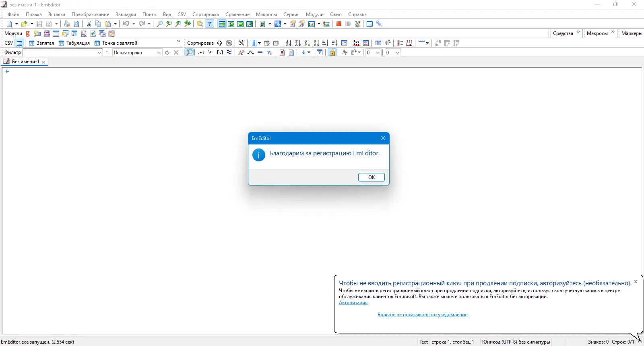Open the Сортировка menu
This screenshot has height=346, width=644.
(x=206, y=14)
